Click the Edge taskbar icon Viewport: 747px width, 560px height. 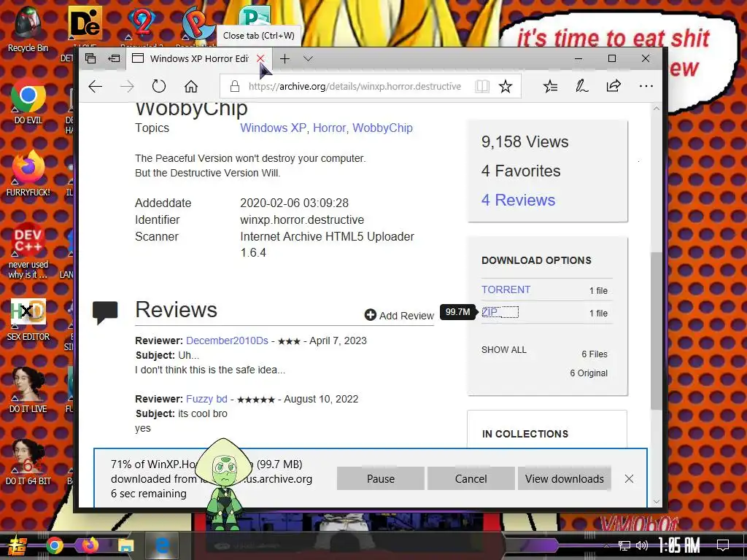[x=162, y=545]
